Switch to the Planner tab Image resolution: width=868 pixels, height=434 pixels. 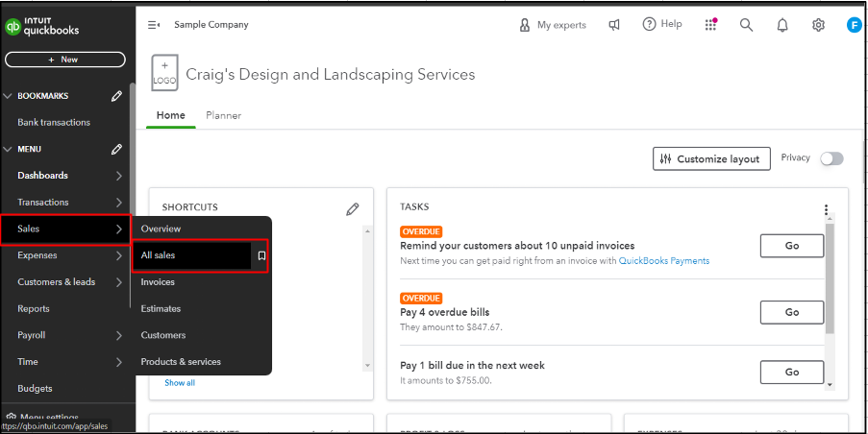[x=223, y=115]
